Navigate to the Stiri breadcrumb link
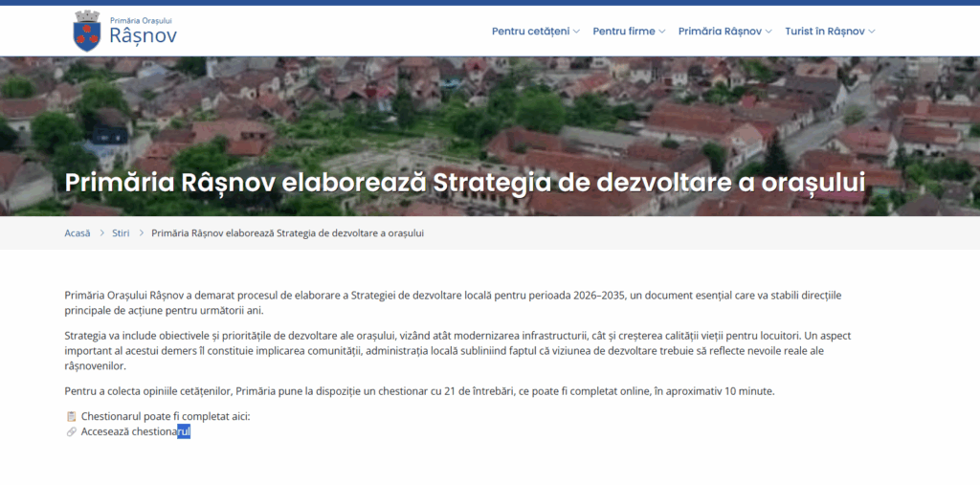980x485 pixels. (x=121, y=232)
